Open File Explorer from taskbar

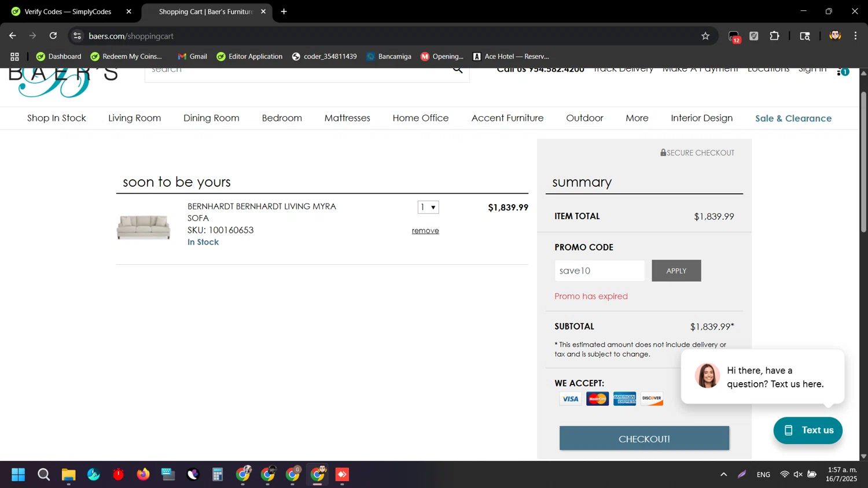[68, 475]
